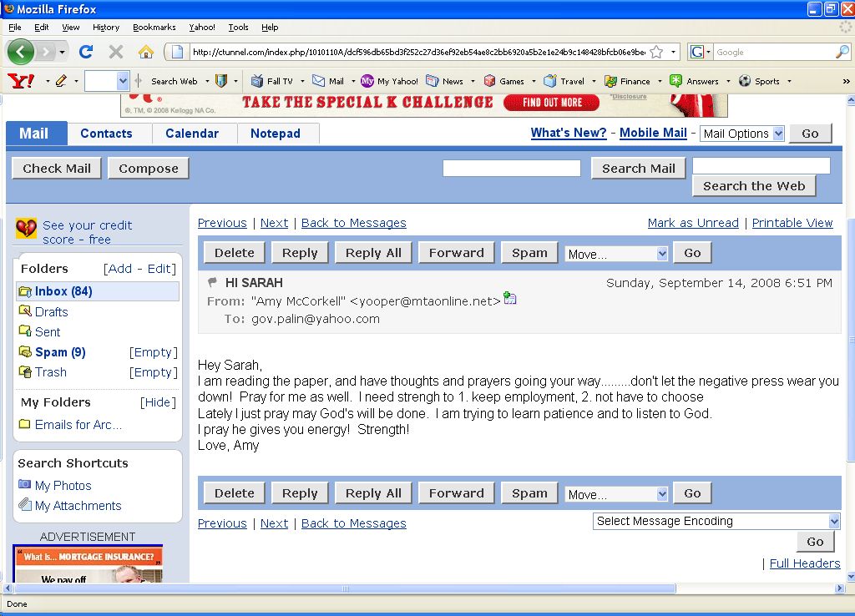The height and width of the screenshot is (616, 855).
Task: Bookmark this page with the star icon
Action: click(656, 52)
